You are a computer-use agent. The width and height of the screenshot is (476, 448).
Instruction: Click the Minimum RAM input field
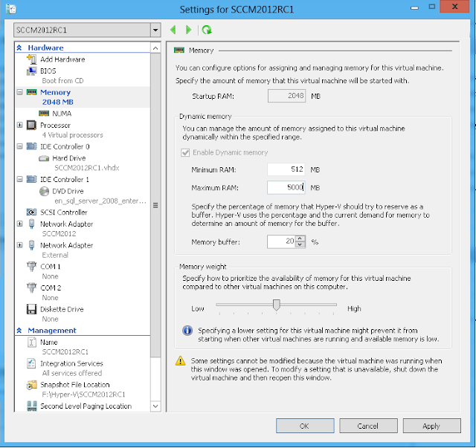[x=286, y=169]
